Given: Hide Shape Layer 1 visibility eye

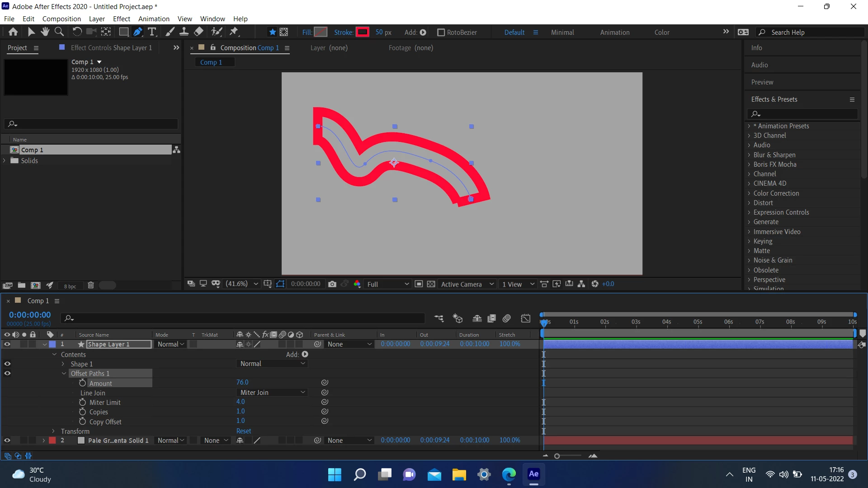Looking at the screenshot, I should point(7,344).
